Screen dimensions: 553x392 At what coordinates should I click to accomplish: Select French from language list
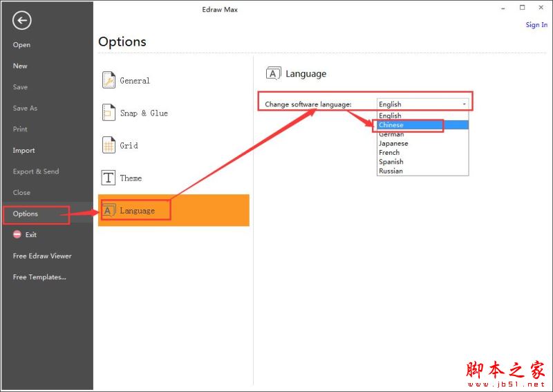tap(422, 152)
